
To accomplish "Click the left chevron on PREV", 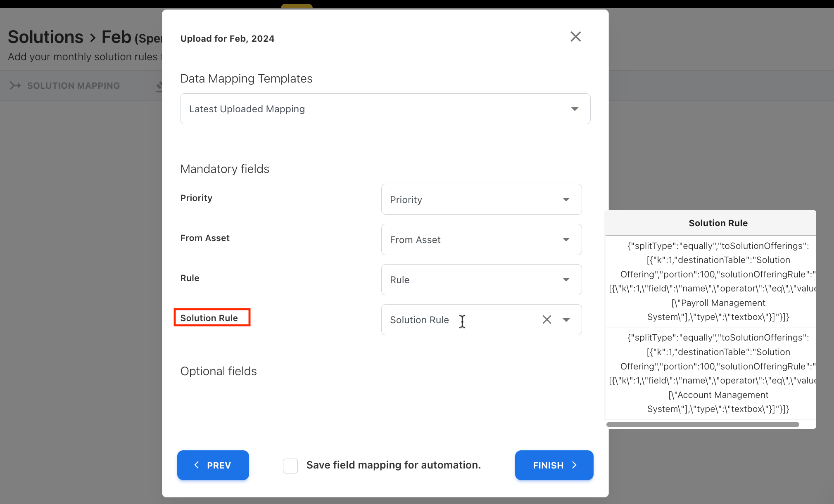I will pyautogui.click(x=197, y=465).
